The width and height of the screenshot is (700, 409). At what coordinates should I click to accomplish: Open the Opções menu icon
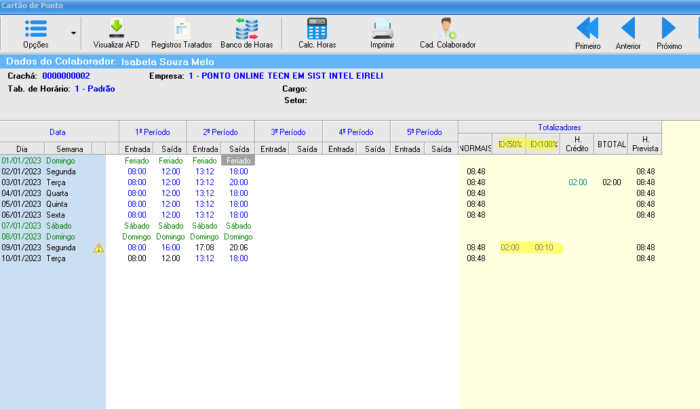pos(34,28)
